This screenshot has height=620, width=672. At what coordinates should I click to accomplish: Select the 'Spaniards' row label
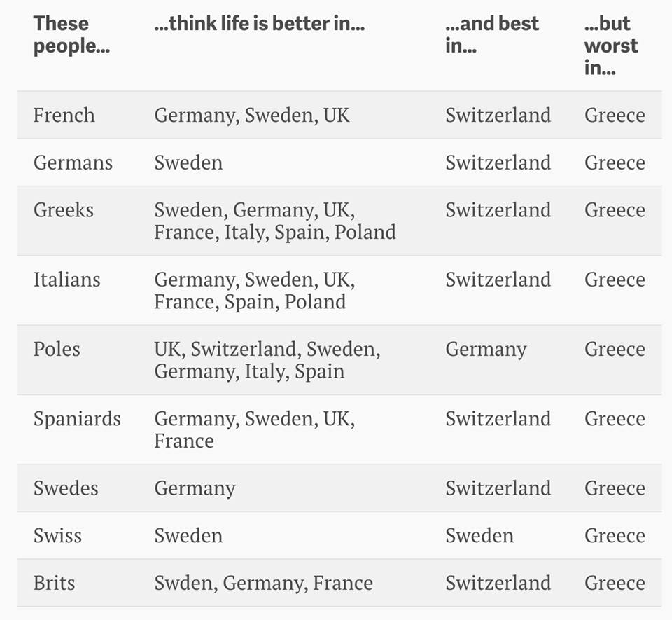coord(77,419)
